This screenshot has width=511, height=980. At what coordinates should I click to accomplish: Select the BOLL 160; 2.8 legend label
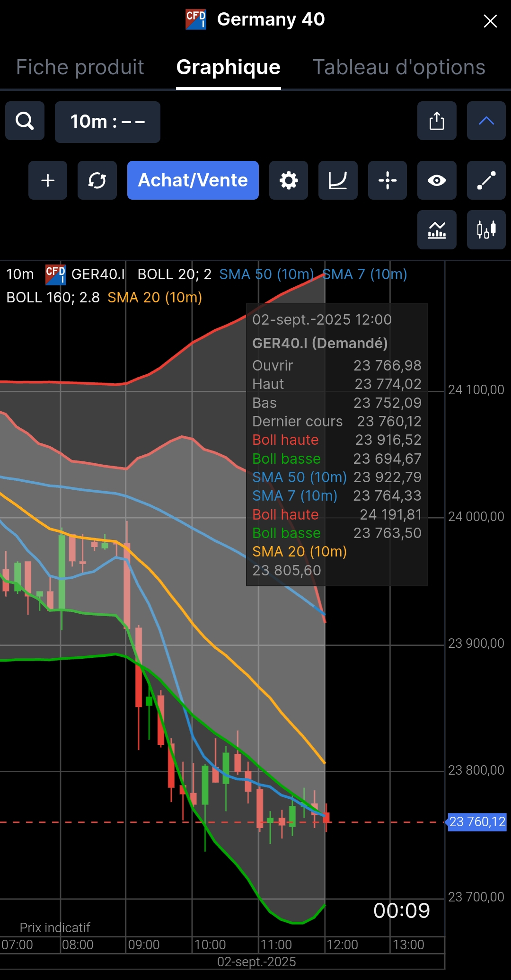pos(53,298)
